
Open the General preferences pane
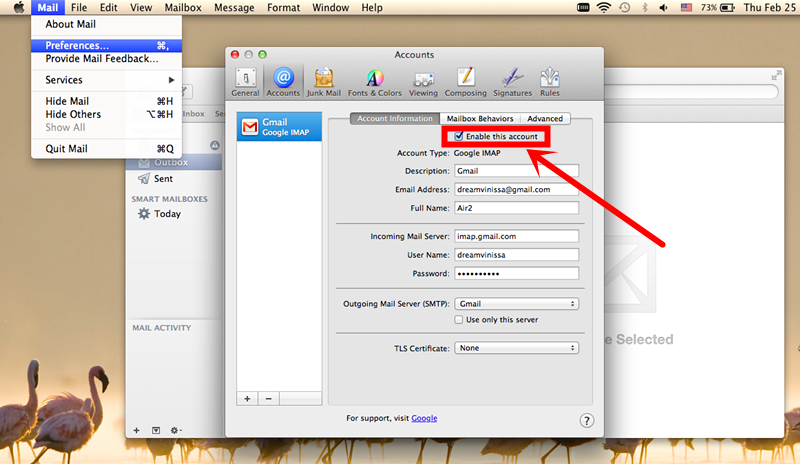coord(245,82)
